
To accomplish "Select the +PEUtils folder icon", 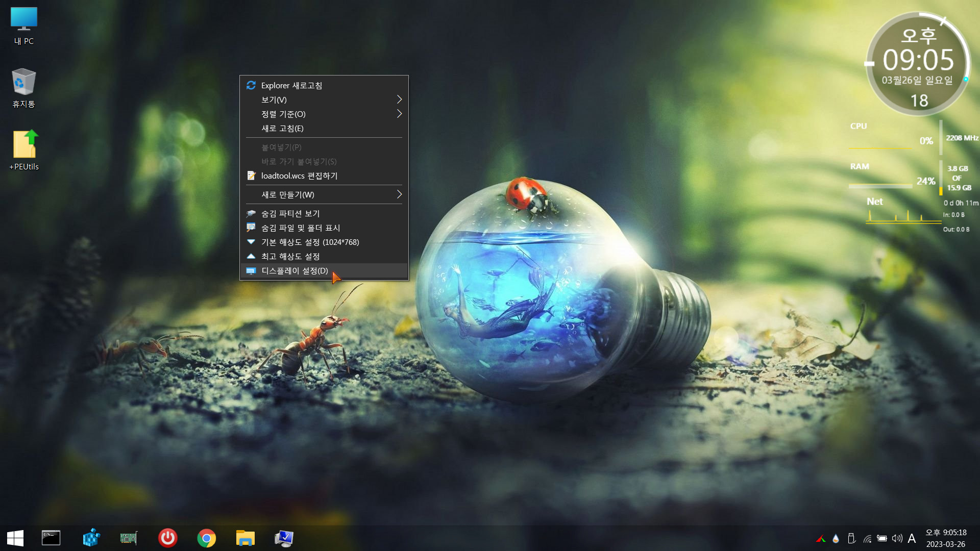I will pos(23,150).
